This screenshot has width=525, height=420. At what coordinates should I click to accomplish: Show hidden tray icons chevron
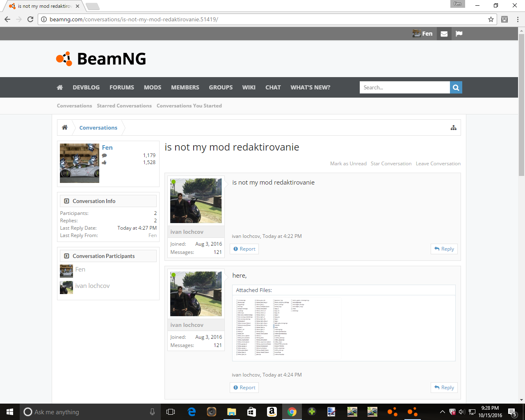pyautogui.click(x=442, y=412)
